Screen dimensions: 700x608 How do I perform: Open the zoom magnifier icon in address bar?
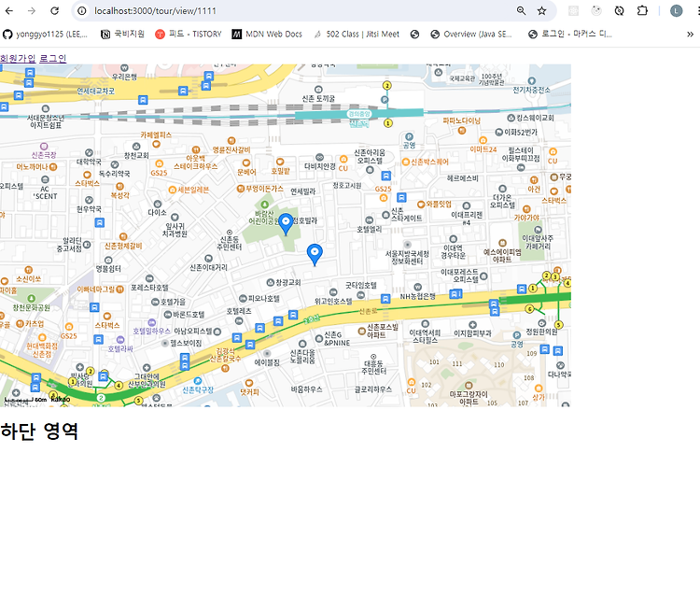pyautogui.click(x=521, y=10)
